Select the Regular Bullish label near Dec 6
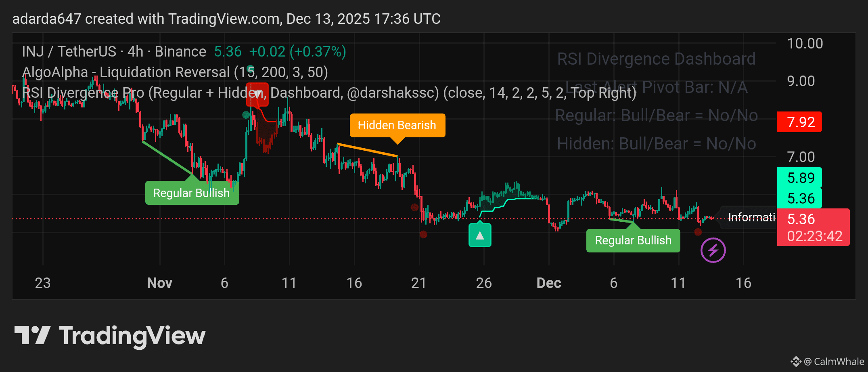 point(633,241)
